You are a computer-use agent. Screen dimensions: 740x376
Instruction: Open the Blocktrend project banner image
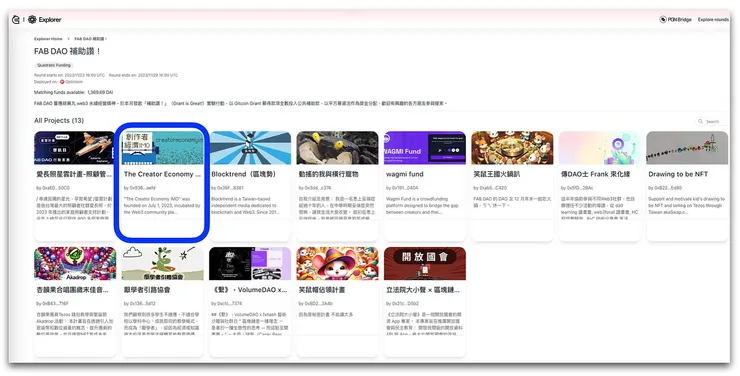250,148
